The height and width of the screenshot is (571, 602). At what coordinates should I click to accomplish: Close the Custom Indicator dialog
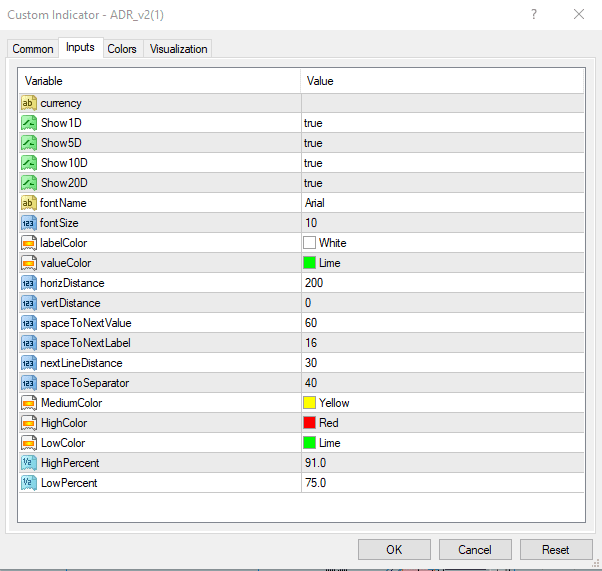(x=579, y=15)
